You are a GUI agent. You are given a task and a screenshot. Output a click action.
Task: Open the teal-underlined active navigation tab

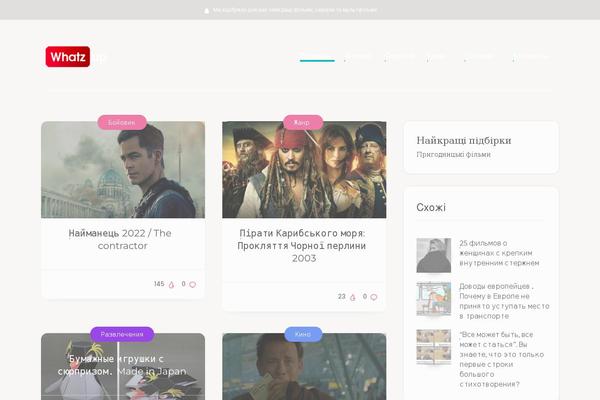pos(317,57)
